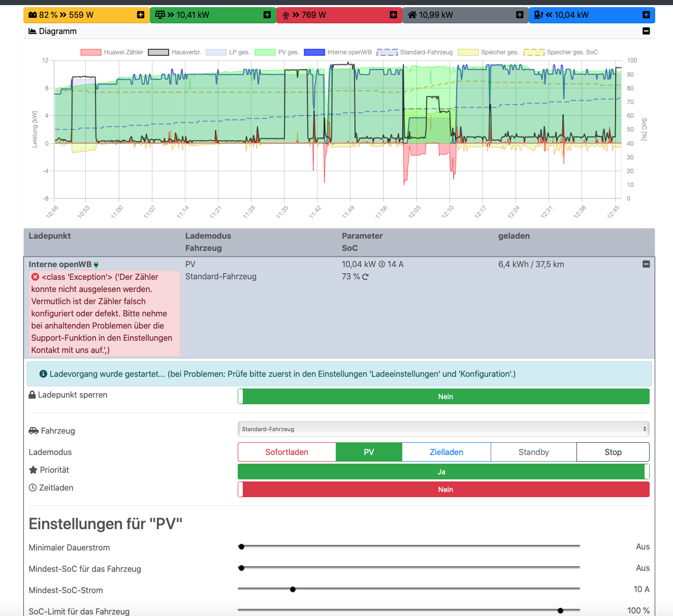Image resolution: width=673 pixels, height=616 pixels.
Task: Expand the gray house consumption card plus icon
Action: pyautogui.click(x=520, y=15)
